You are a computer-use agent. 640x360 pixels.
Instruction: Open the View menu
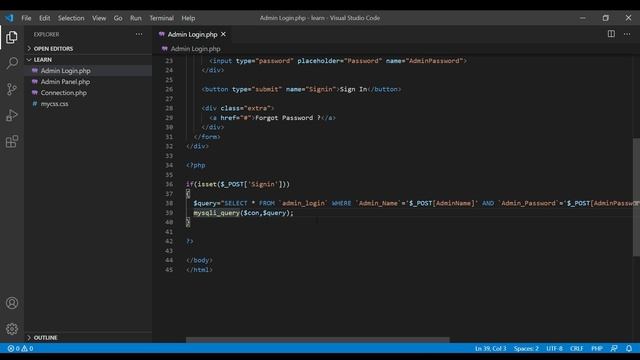pos(99,18)
